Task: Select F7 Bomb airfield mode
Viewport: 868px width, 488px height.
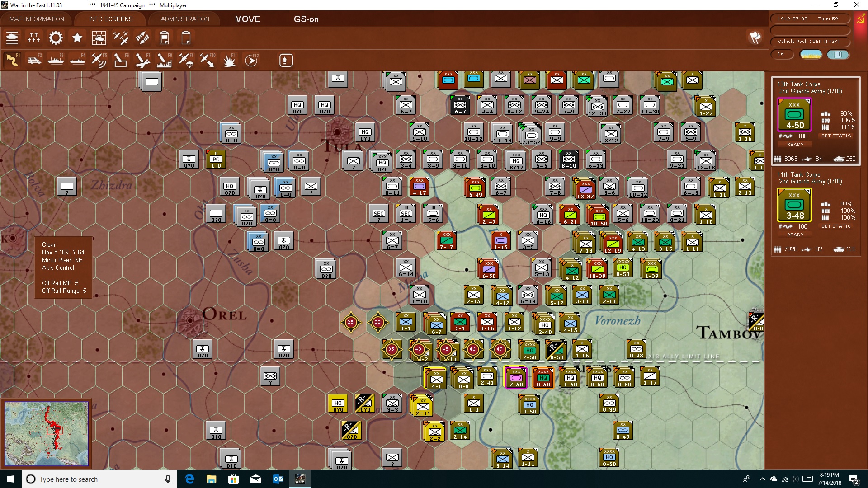Action: tap(142, 60)
